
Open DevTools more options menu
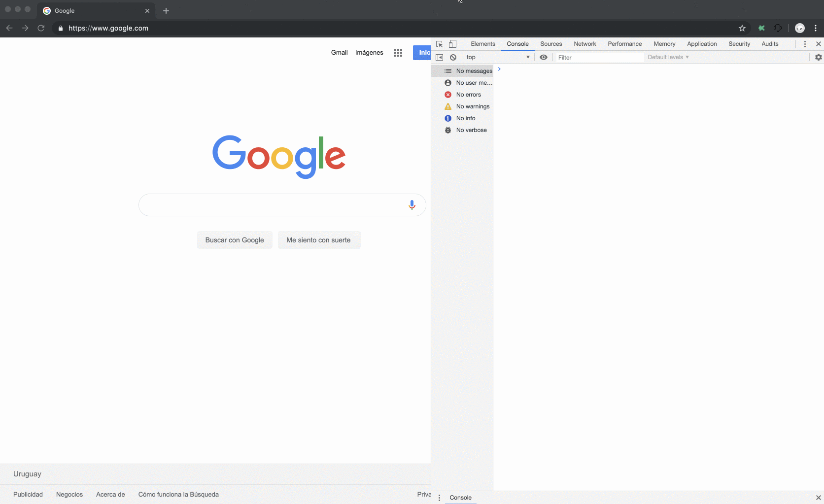tap(805, 44)
